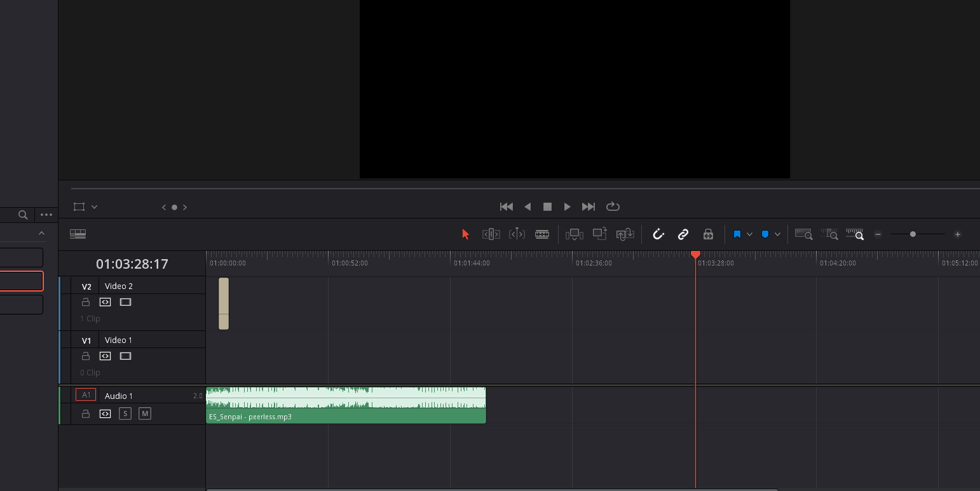The height and width of the screenshot is (491, 980).
Task: Open the Marker color dropdown arrow
Action: tap(777, 234)
